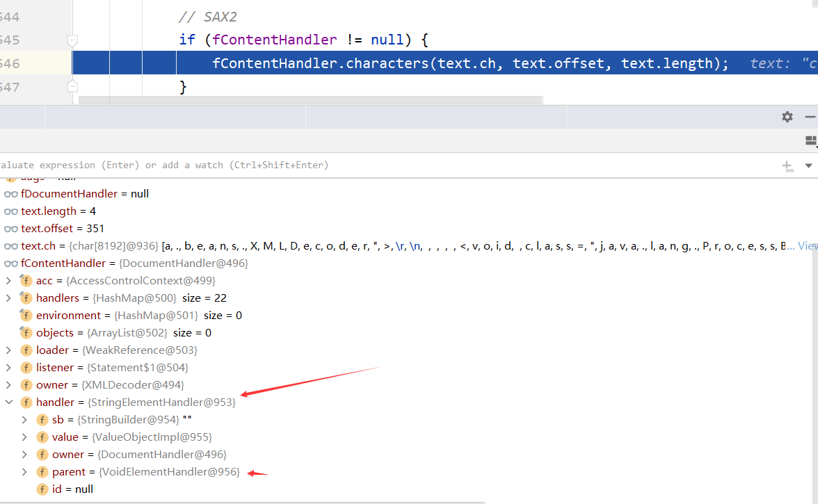Expand the listener Statement$1 node
818x504 pixels.
[x=8, y=368]
